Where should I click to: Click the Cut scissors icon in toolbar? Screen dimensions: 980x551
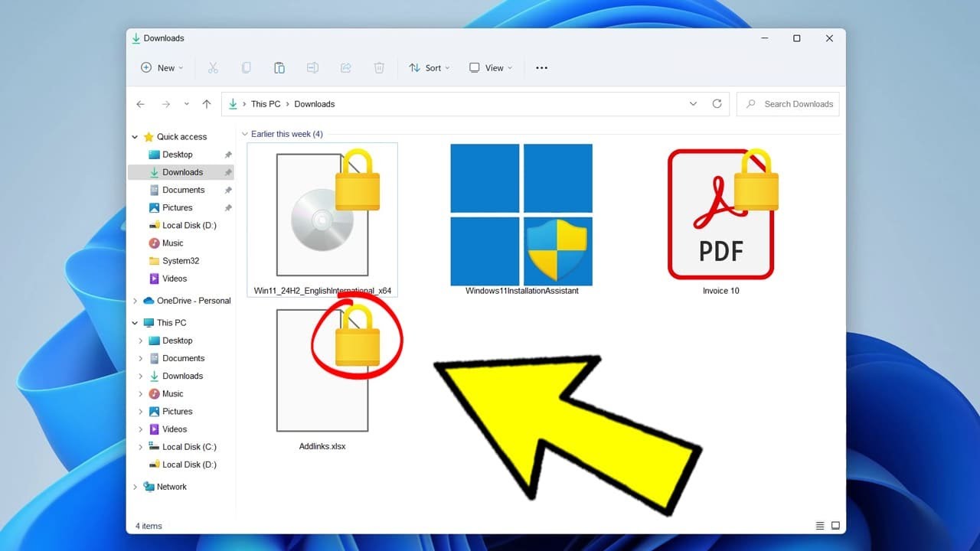point(213,68)
